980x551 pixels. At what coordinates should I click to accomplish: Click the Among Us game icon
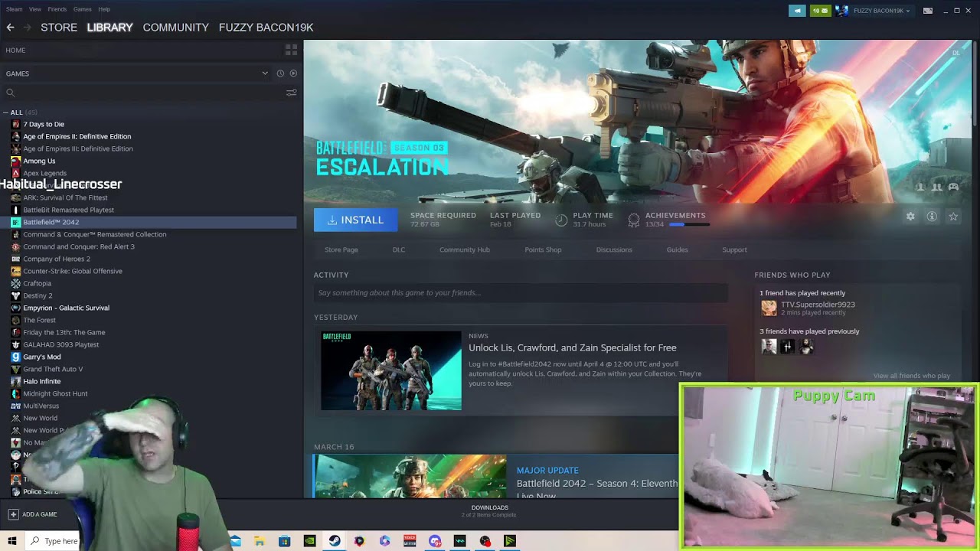tap(15, 161)
